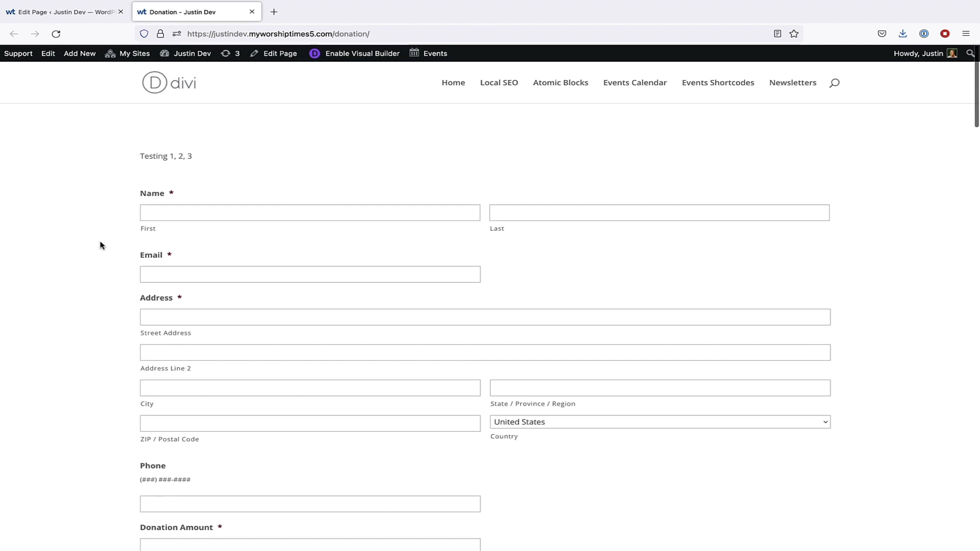
Task: Click the Email input field
Action: point(310,274)
